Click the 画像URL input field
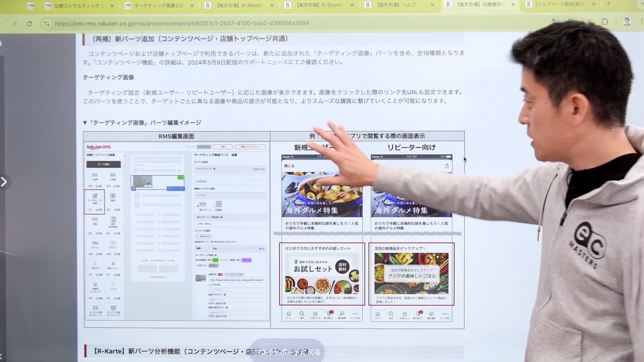The image size is (644, 362). click(x=237, y=280)
